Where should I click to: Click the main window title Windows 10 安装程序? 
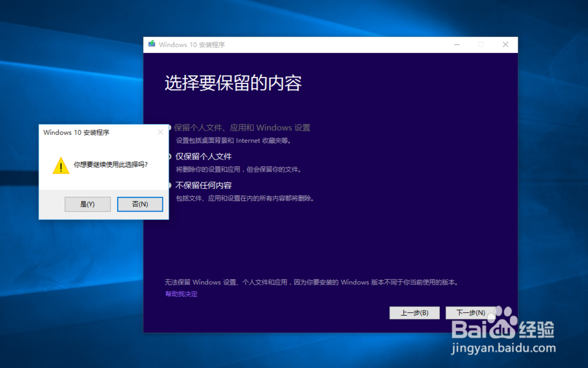(192, 45)
